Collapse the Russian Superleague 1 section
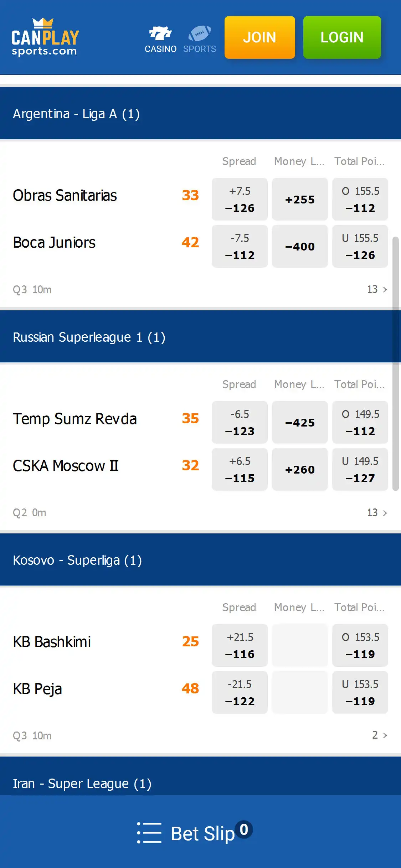 pos(200,337)
